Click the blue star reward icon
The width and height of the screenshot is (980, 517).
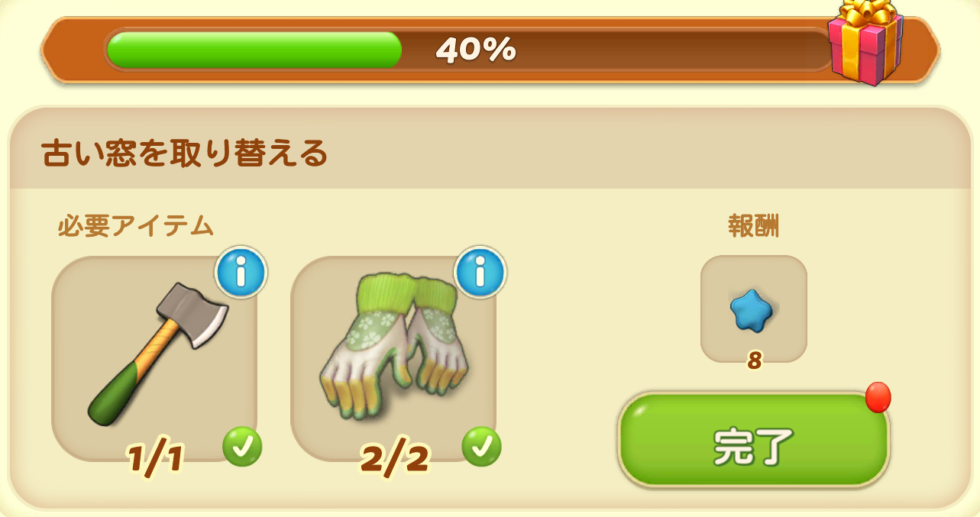coord(752,310)
